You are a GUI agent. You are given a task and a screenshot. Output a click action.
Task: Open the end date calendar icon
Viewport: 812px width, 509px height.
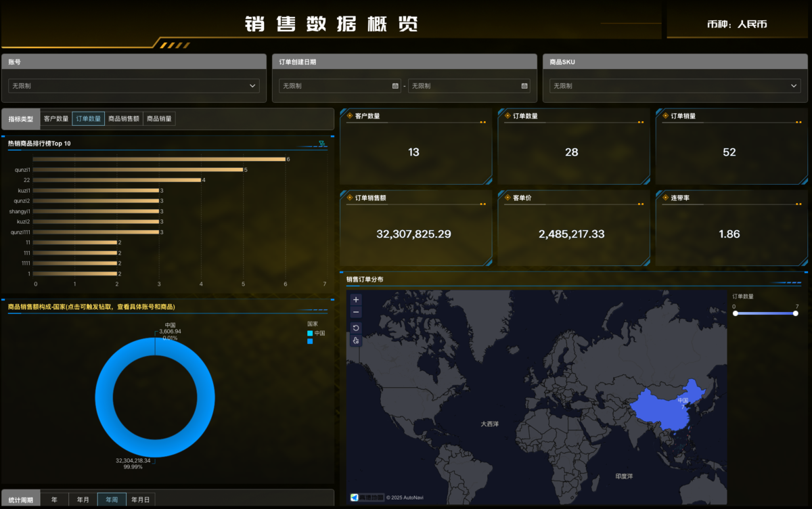(x=524, y=86)
